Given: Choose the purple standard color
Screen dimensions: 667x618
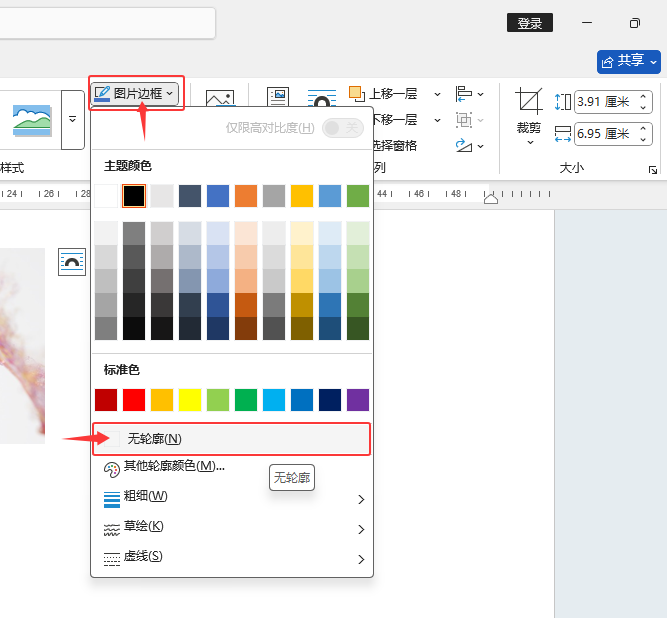Looking at the screenshot, I should (x=358, y=400).
